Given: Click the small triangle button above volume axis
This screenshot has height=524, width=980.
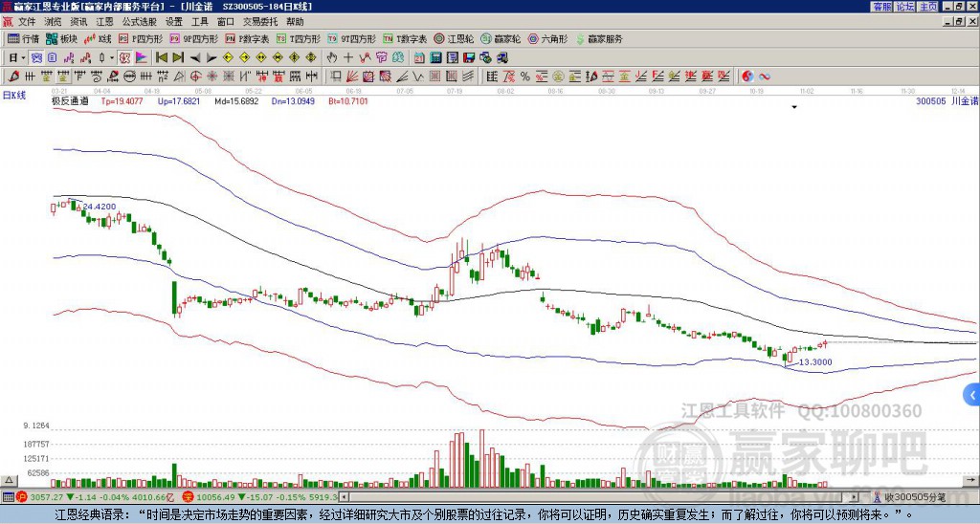Looking at the screenshot, I should 9,480.
